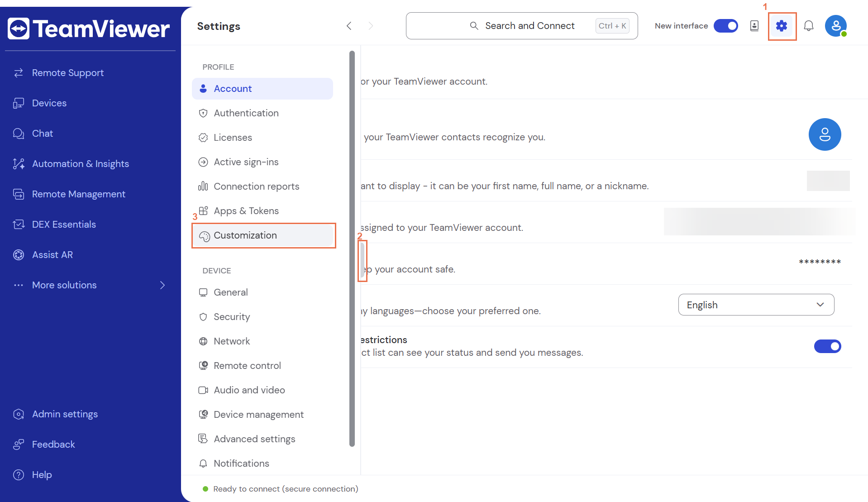Open the Security device settings
This screenshot has width=868, height=502.
pyautogui.click(x=262, y=317)
